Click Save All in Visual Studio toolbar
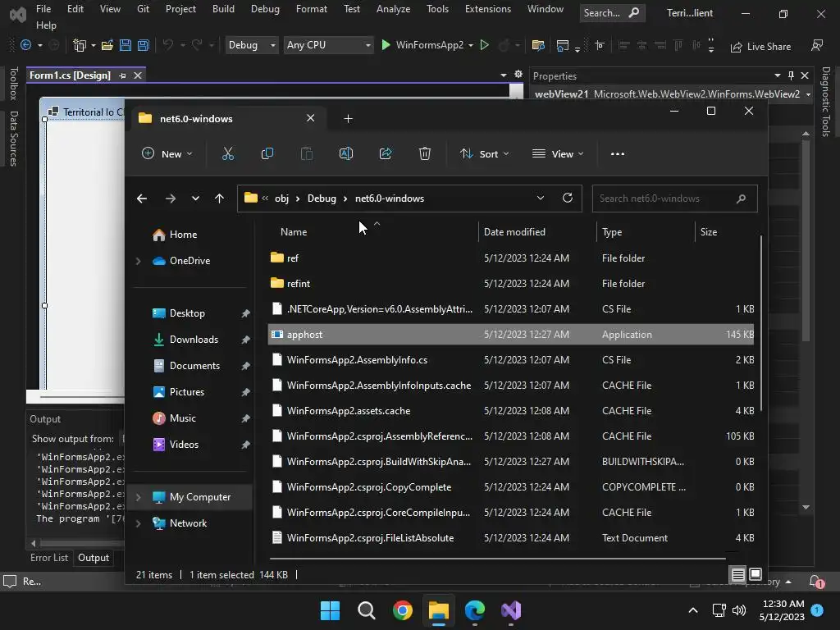The height and width of the screenshot is (630, 840). [144, 46]
